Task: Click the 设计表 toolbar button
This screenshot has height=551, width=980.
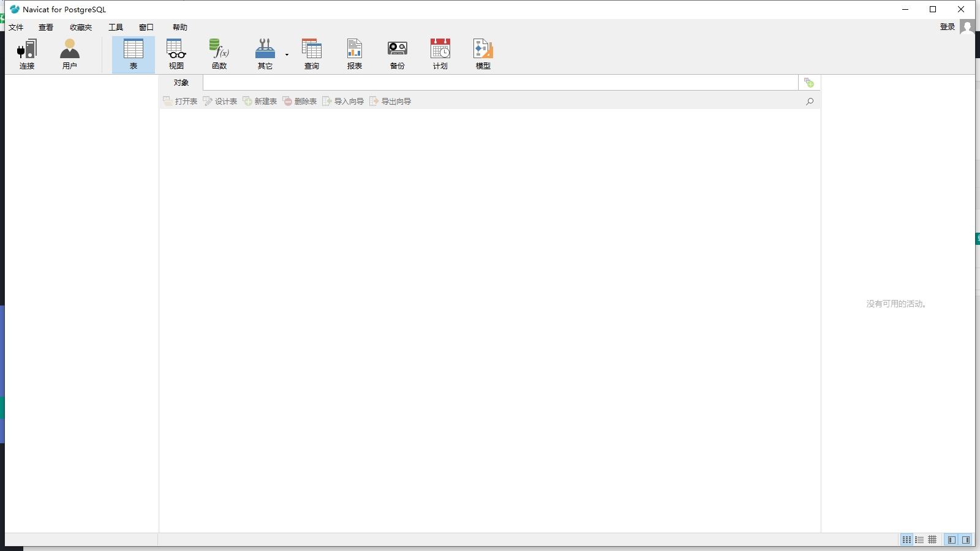Action: point(220,101)
